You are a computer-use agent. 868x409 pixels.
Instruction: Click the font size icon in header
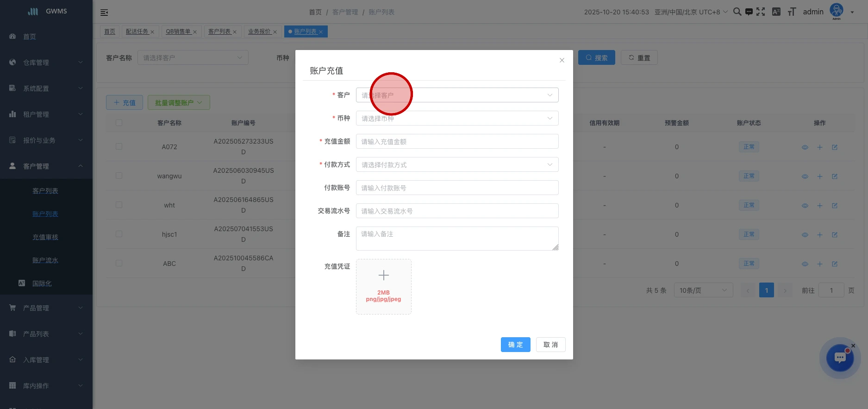792,12
